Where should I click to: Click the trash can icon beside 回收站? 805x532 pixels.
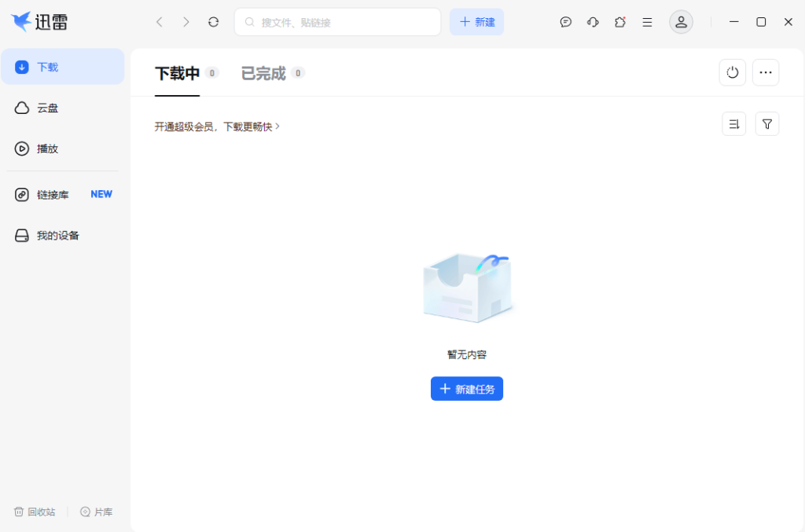click(x=19, y=512)
